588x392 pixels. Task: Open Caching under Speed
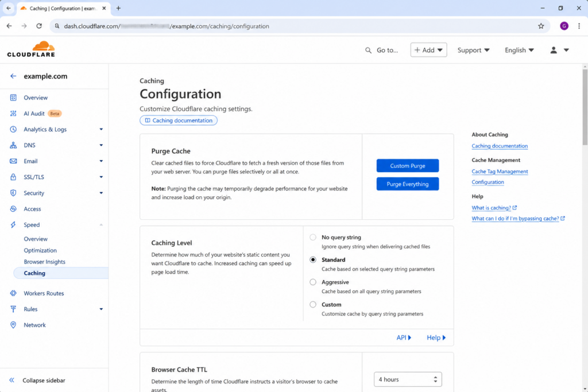61,273
